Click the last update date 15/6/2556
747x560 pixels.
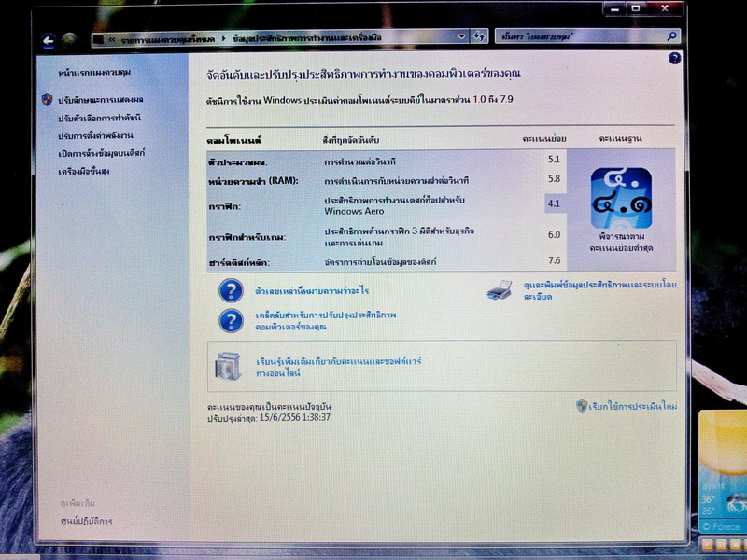click(283, 417)
